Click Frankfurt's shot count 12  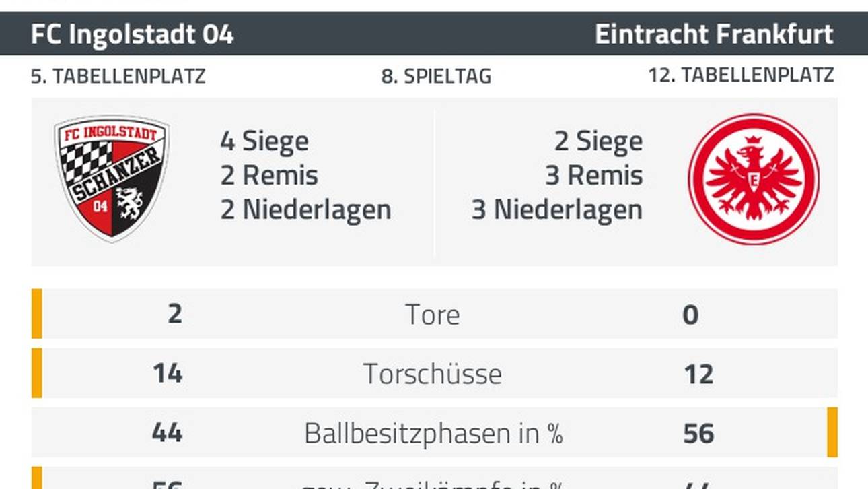pos(698,374)
